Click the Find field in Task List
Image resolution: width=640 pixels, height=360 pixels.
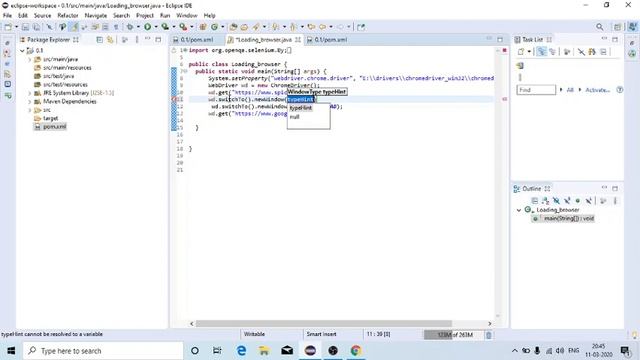(536, 90)
